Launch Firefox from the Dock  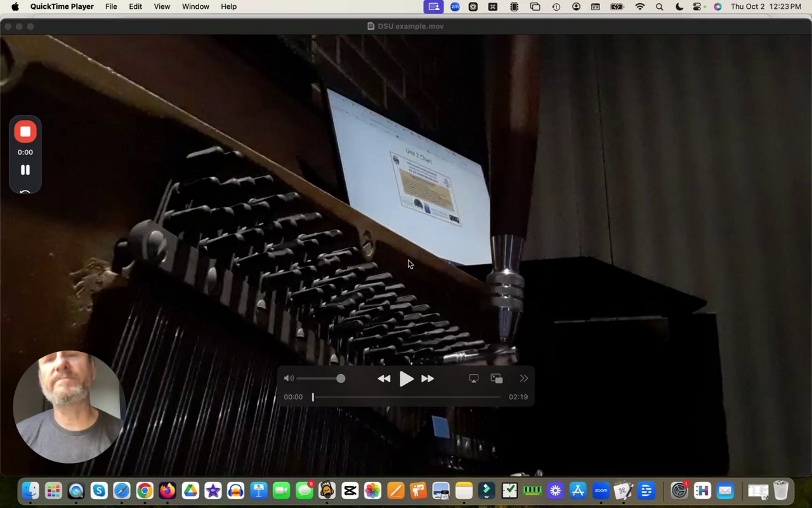point(167,490)
